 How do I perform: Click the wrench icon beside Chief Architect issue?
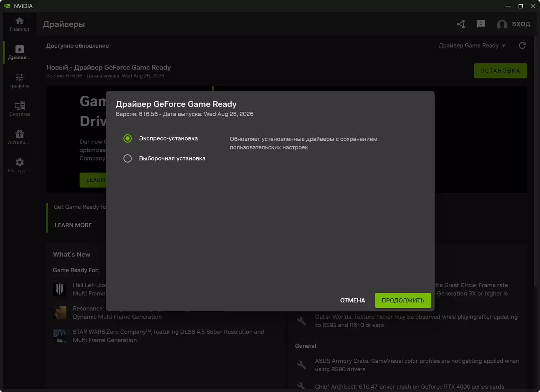[x=301, y=386]
